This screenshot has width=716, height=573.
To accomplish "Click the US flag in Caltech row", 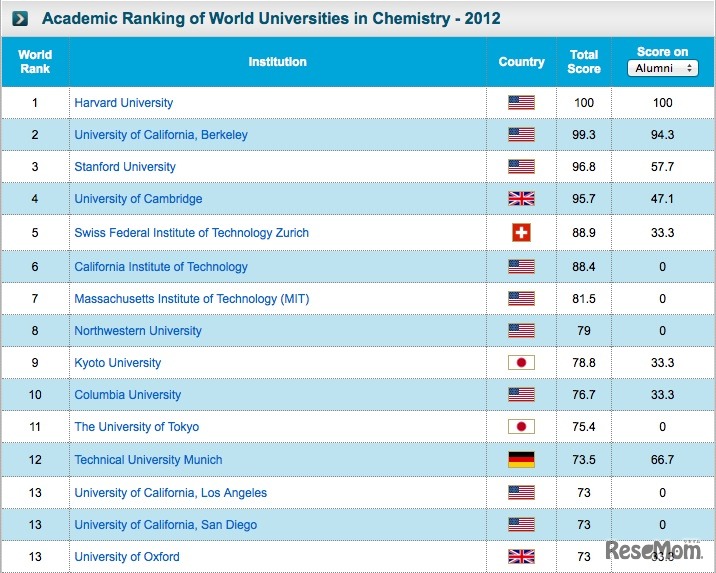I will [521, 267].
